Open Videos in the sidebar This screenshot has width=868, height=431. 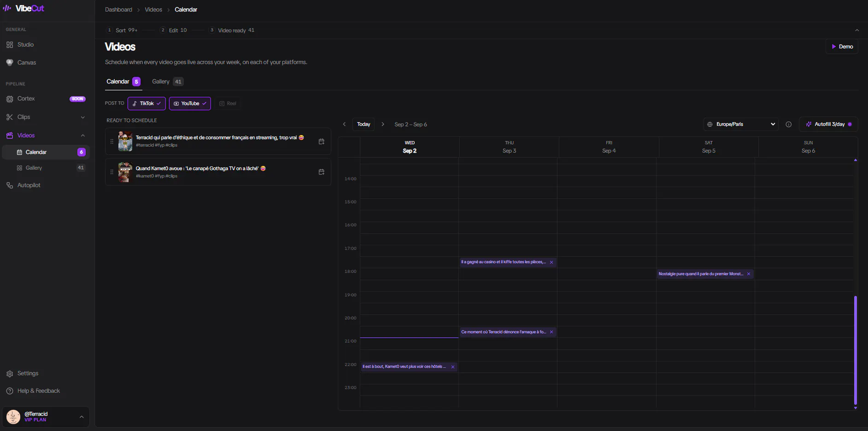26,136
